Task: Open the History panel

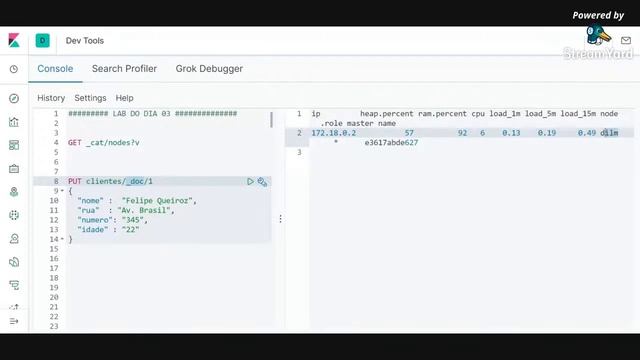Action: click(51, 98)
